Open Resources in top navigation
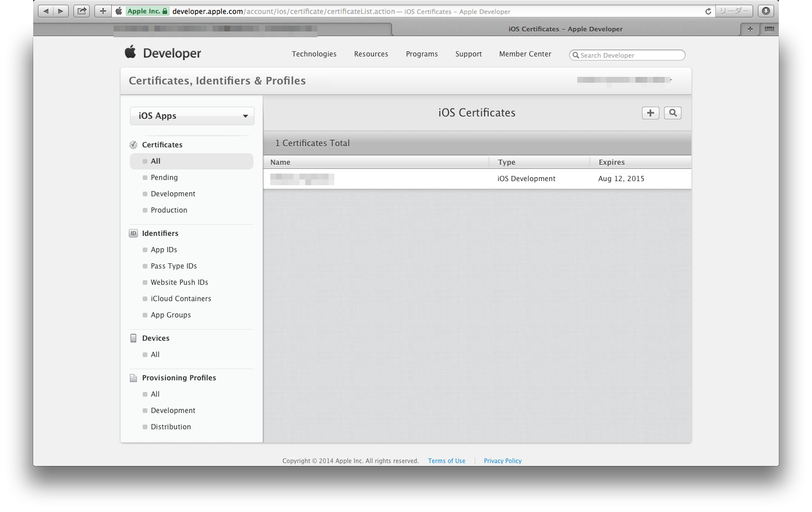Image resolution: width=812 pixels, height=512 pixels. click(x=371, y=54)
